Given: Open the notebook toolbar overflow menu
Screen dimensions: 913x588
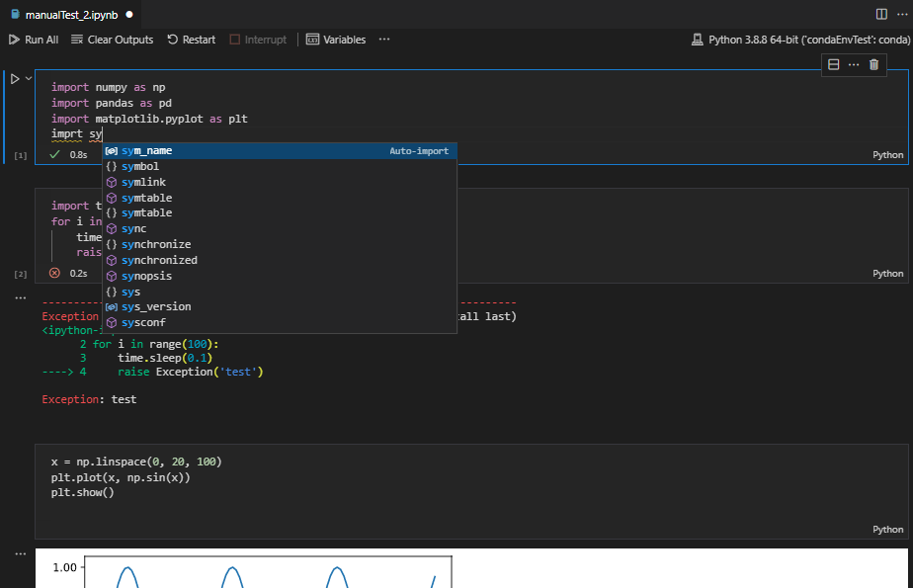Looking at the screenshot, I should tap(383, 40).
